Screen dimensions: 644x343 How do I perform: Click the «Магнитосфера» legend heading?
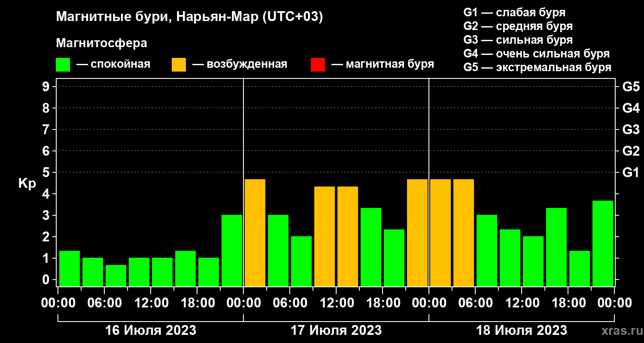coord(101,43)
